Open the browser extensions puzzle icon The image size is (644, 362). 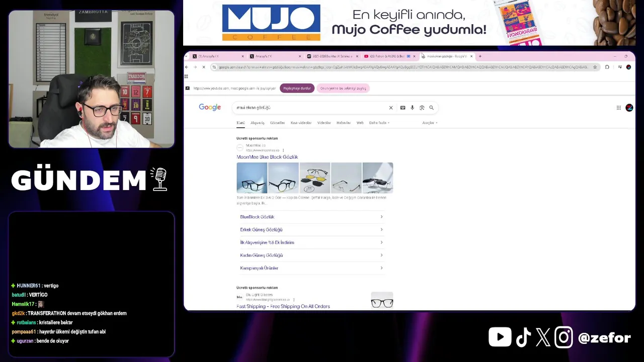click(607, 67)
